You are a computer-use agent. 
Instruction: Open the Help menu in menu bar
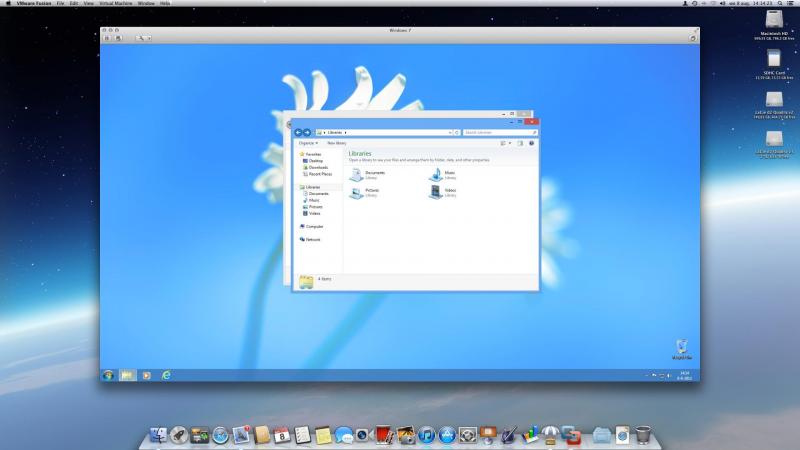[x=165, y=3]
